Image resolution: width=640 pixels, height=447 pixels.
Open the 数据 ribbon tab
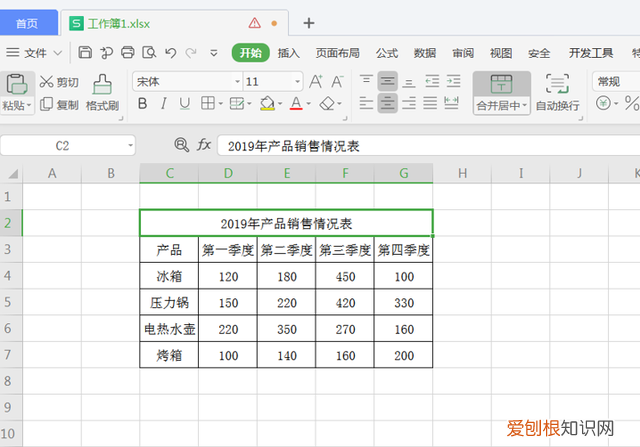pyautogui.click(x=424, y=53)
